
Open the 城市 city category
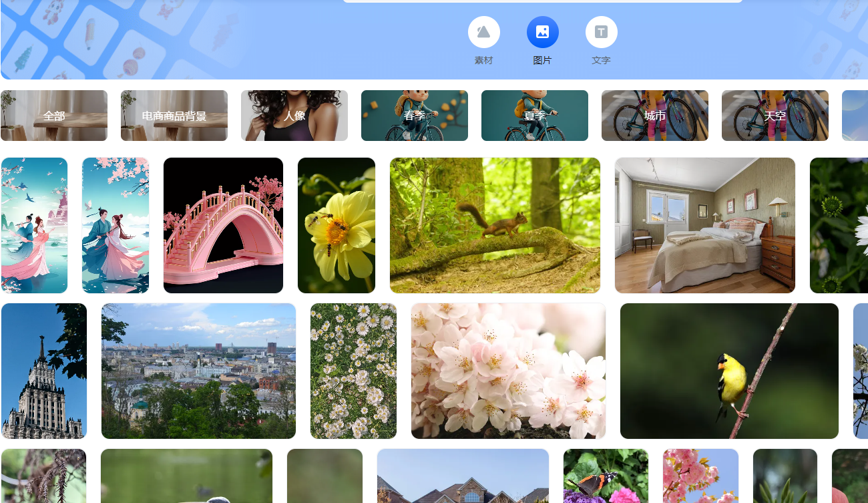(655, 116)
